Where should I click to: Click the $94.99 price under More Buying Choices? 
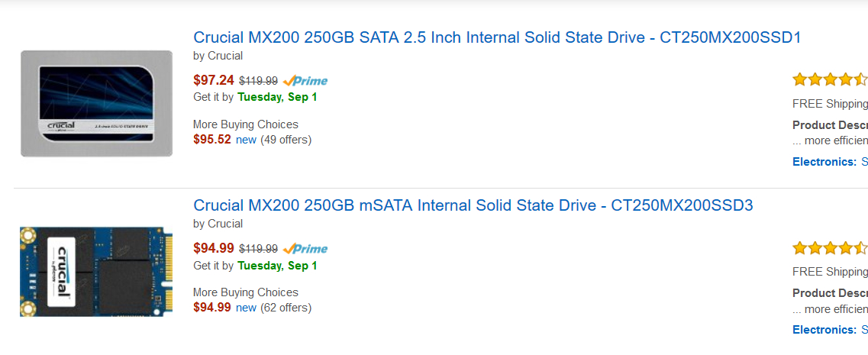(212, 308)
